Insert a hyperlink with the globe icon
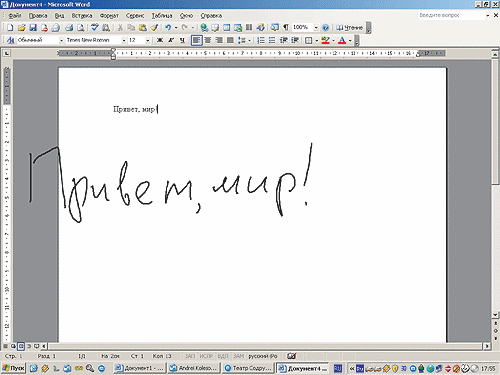Viewport: 500px width, 375px height. tap(204, 28)
